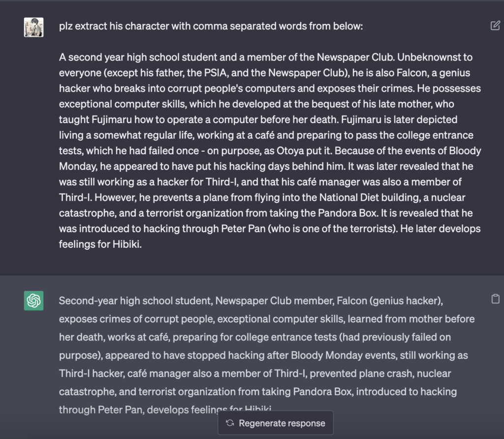Click "feelings for Hibiki." ending the prompt
Viewport: 504px width, 439px height.
point(100,244)
